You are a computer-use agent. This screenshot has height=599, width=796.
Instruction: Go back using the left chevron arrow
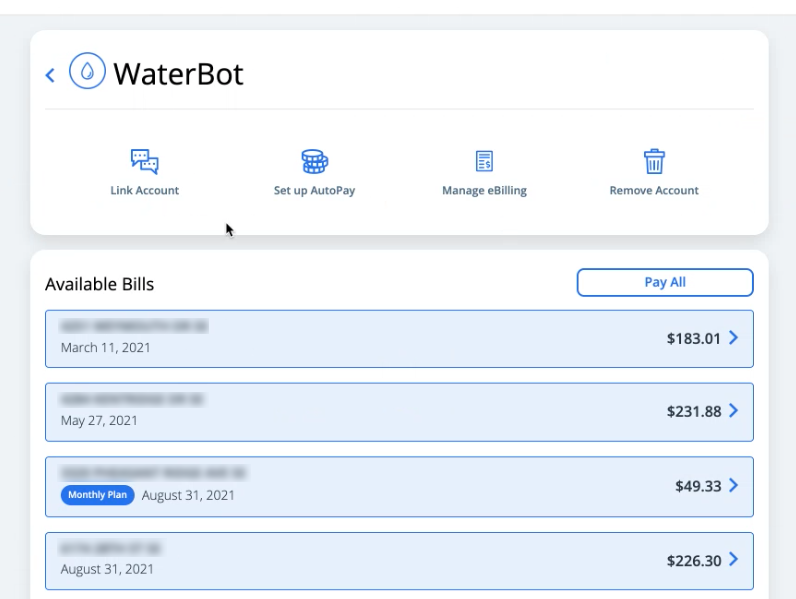[50, 75]
